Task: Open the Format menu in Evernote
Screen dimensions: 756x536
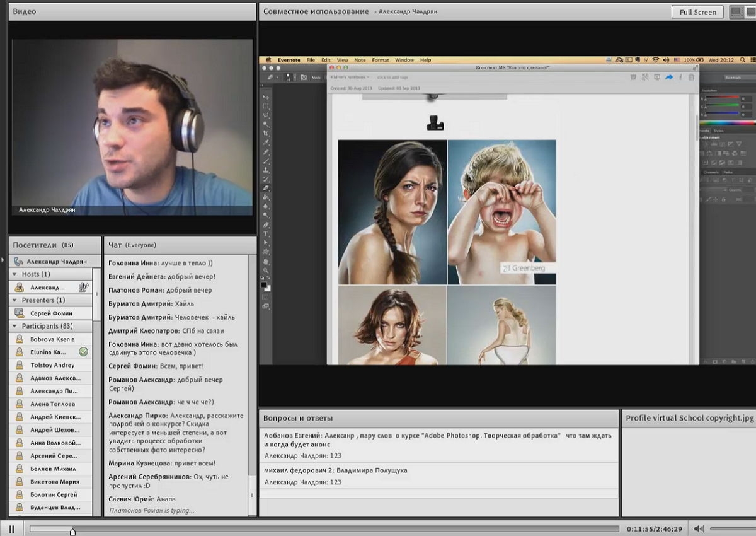Action: [380, 60]
